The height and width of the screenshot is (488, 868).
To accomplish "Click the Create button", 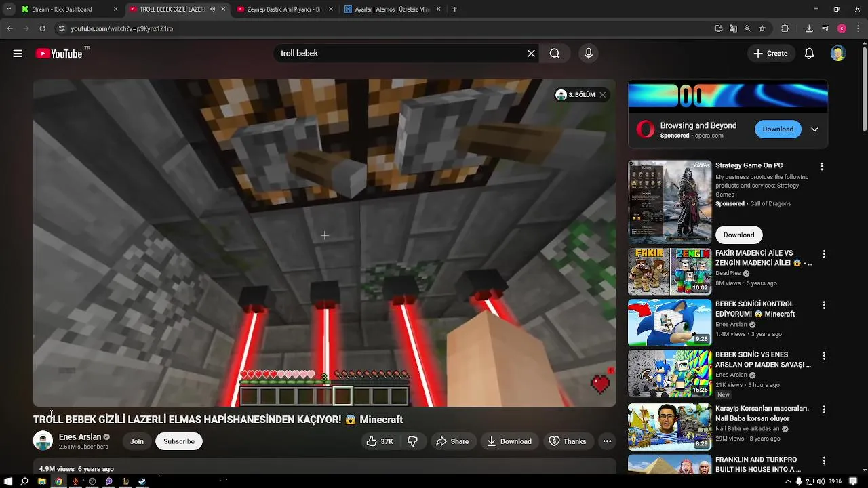I will coord(770,54).
